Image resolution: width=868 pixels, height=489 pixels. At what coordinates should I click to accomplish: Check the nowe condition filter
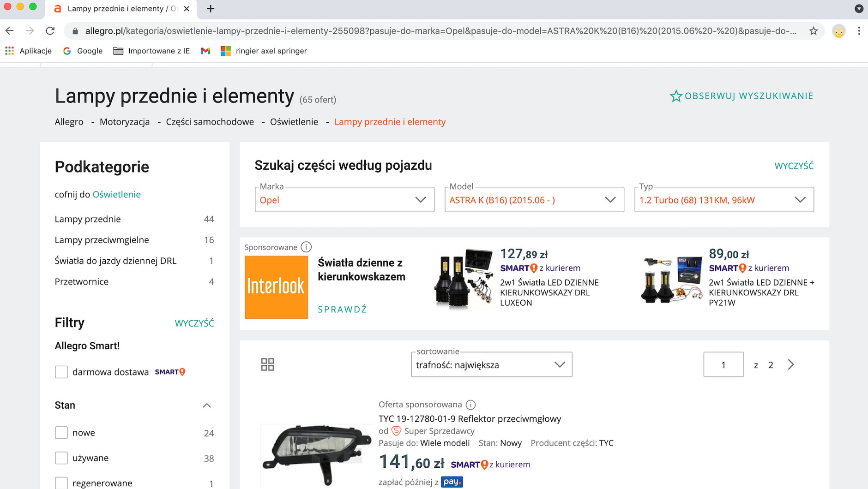pos(61,433)
